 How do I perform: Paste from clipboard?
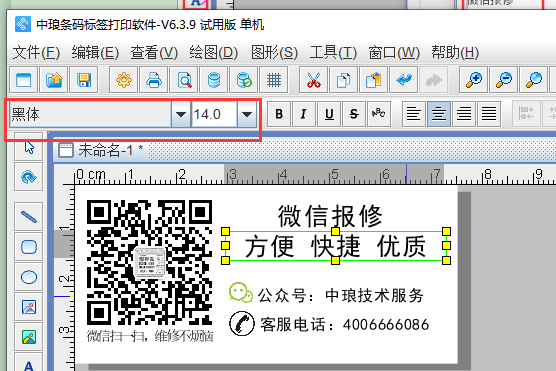pyautogui.click(x=373, y=80)
